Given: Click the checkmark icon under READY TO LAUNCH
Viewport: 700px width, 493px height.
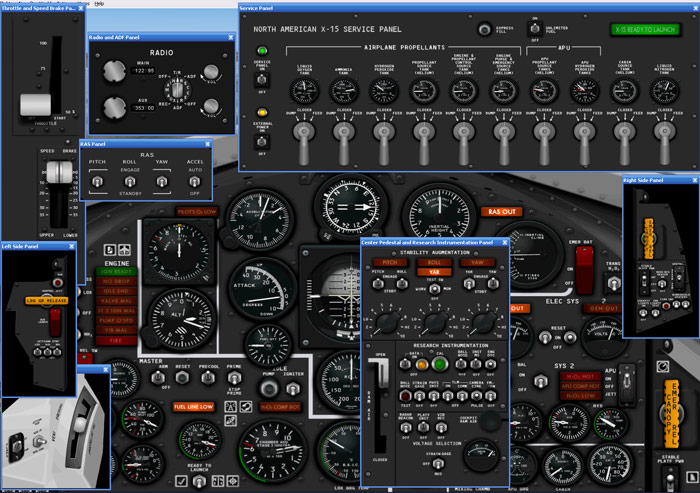Looking at the screenshot, I should pos(181,481).
